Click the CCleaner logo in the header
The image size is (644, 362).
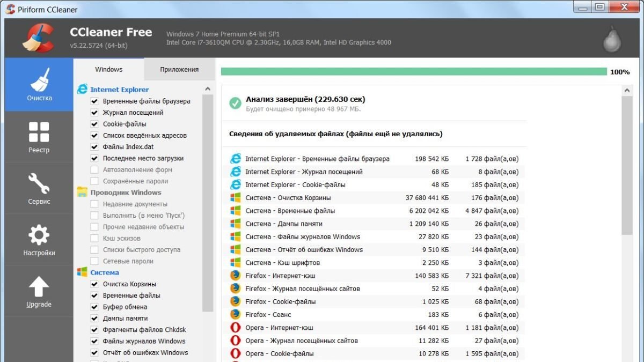click(39, 38)
